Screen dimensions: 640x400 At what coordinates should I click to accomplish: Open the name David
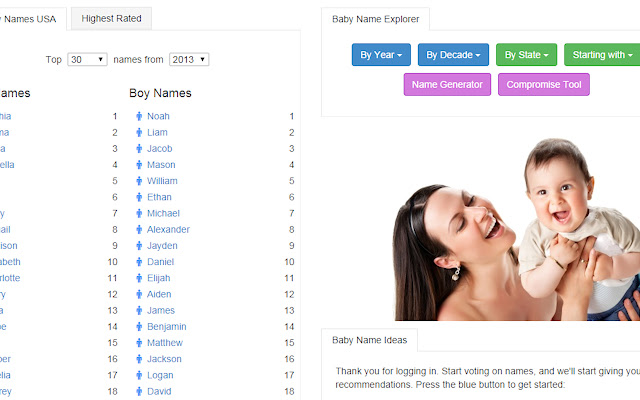[x=159, y=391]
